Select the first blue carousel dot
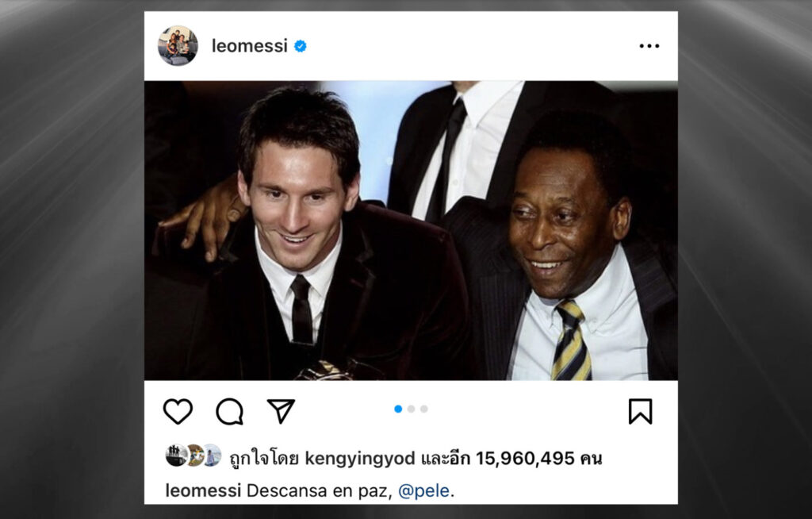This screenshot has height=519, width=812. 397,409
